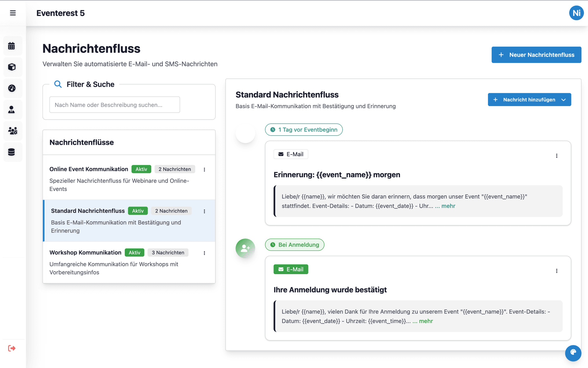588x368 pixels.
Task: Open Workshop Kommunikation three-dot menu
Action: click(x=204, y=253)
